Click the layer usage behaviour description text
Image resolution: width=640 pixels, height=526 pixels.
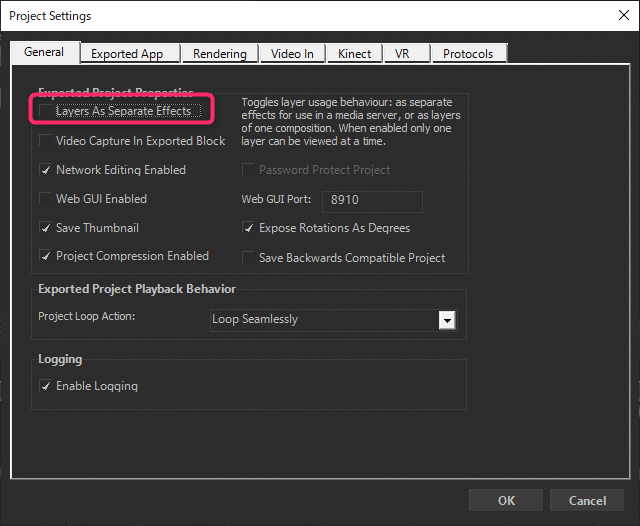point(351,122)
